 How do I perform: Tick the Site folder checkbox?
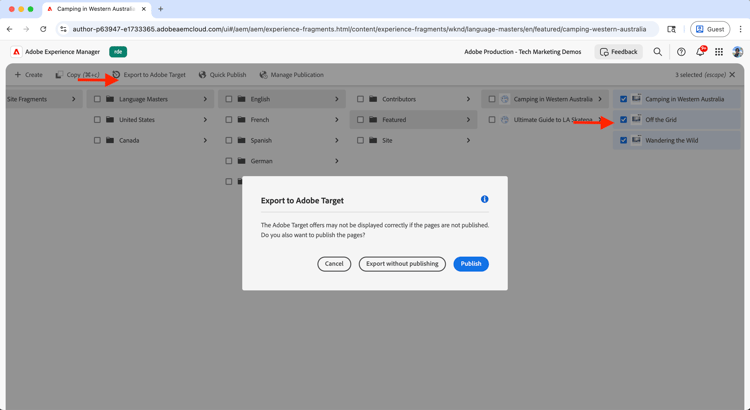[360, 140]
